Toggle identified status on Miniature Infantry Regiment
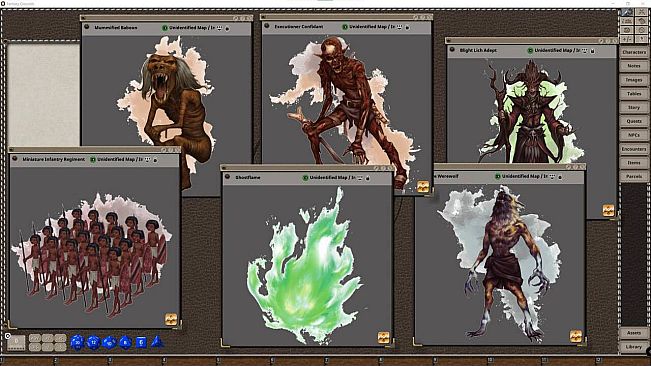Viewport: 651px width, 366px height. (x=93, y=159)
